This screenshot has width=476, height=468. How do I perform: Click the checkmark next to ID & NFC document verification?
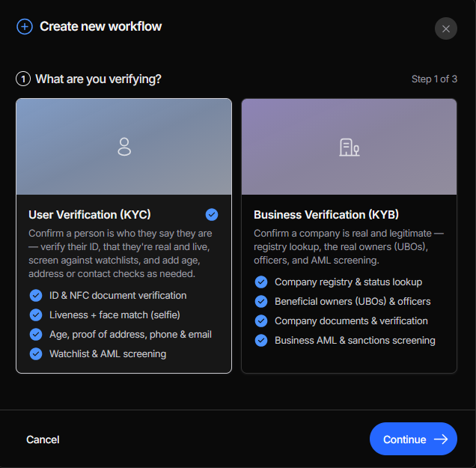36,296
